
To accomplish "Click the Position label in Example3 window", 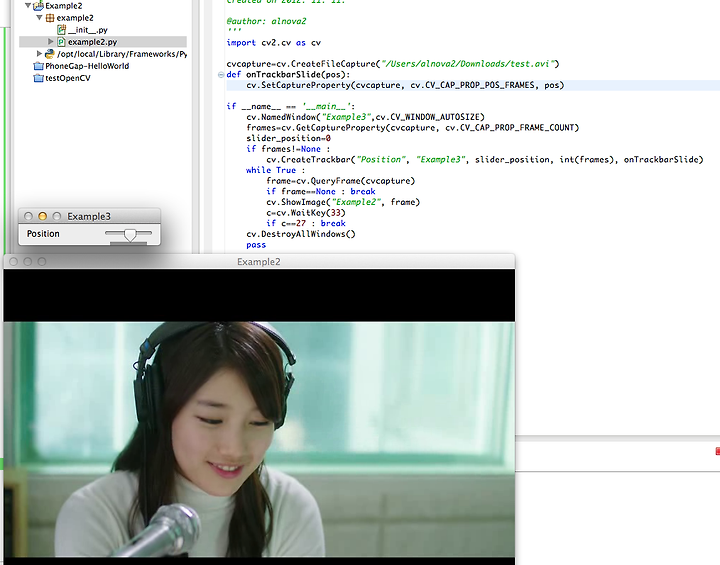I will [x=43, y=234].
